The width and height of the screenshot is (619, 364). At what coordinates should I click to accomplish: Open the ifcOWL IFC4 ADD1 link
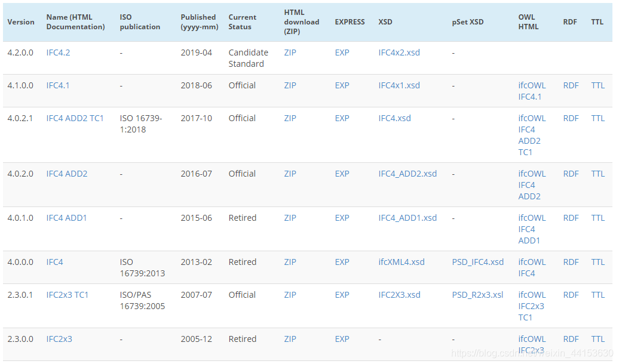pos(532,229)
